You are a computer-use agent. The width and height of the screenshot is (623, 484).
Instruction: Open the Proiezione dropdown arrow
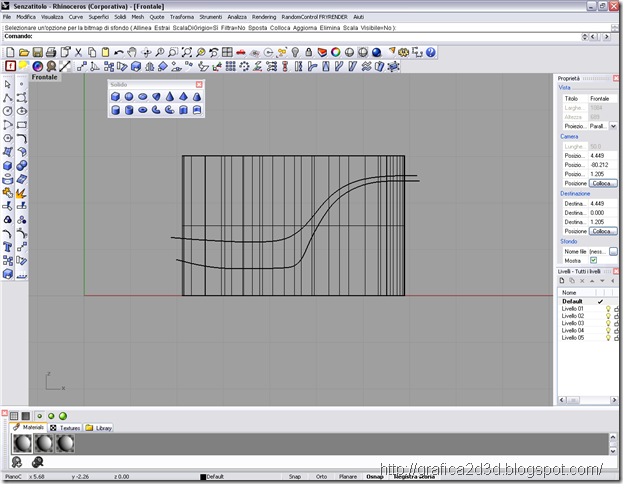tap(613, 126)
